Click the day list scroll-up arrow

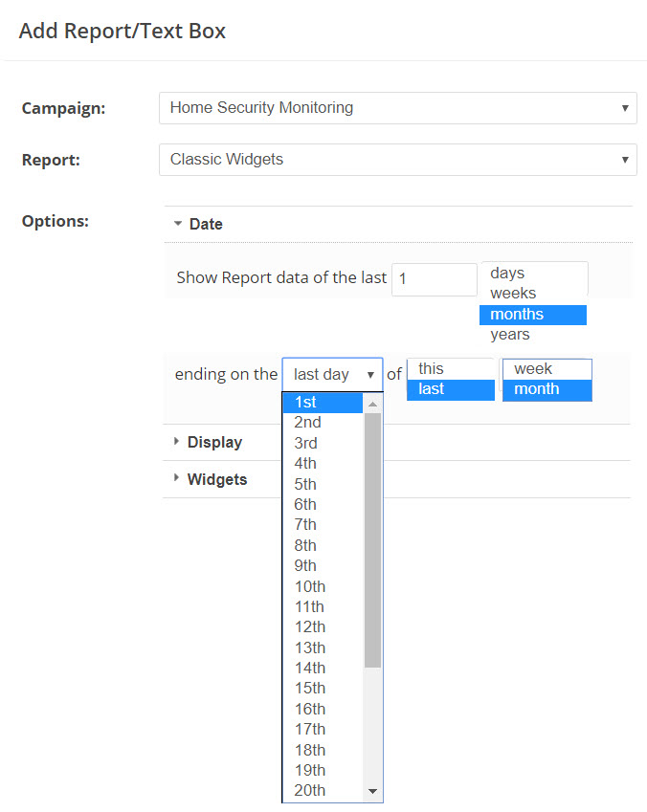coord(373,404)
